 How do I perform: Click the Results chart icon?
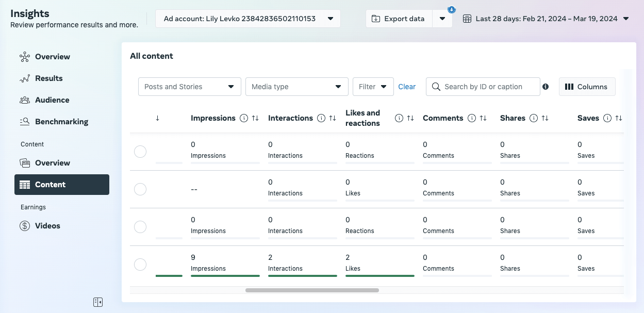(x=25, y=78)
